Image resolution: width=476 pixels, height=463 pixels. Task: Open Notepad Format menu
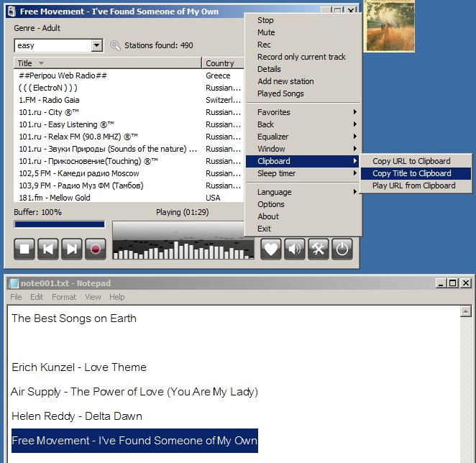tap(64, 297)
